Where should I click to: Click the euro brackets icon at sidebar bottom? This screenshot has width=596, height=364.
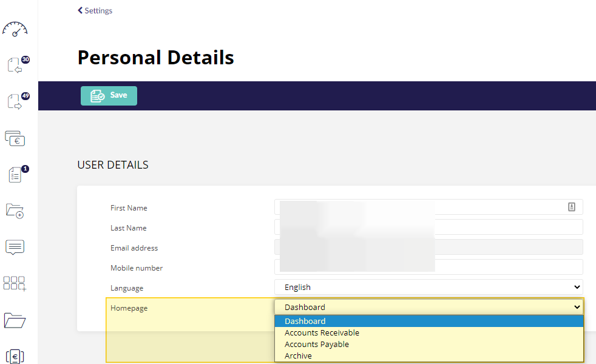pyautogui.click(x=15, y=356)
